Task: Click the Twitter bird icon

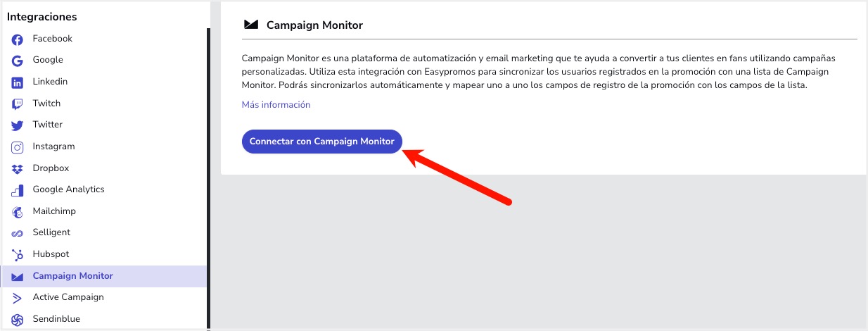Action: coord(18,125)
